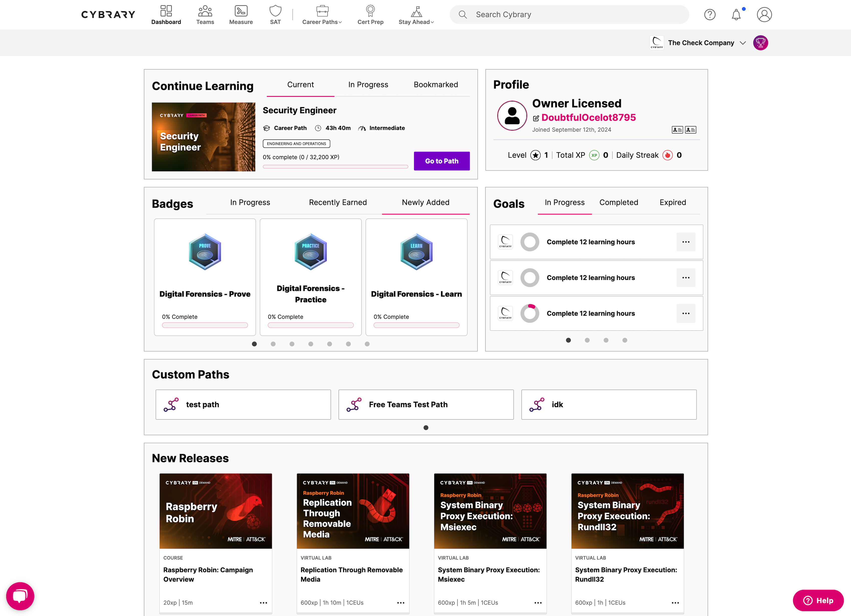
Task: Go to second Badges carousel page dot
Action: tap(273, 344)
